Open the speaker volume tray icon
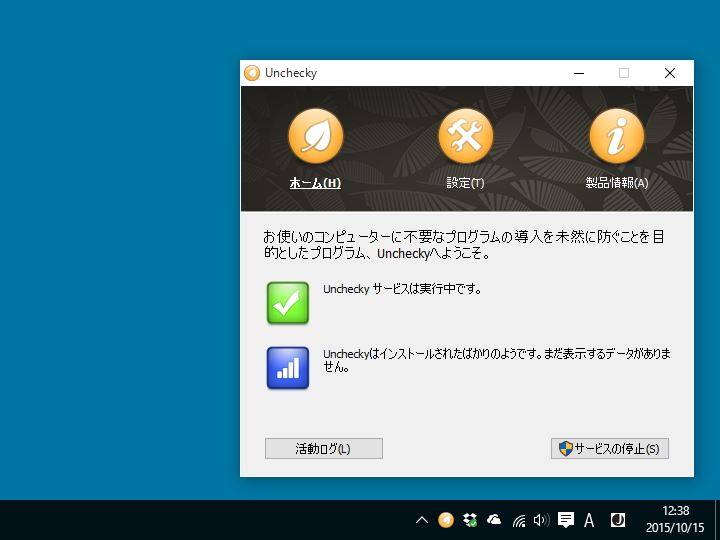 [541, 520]
